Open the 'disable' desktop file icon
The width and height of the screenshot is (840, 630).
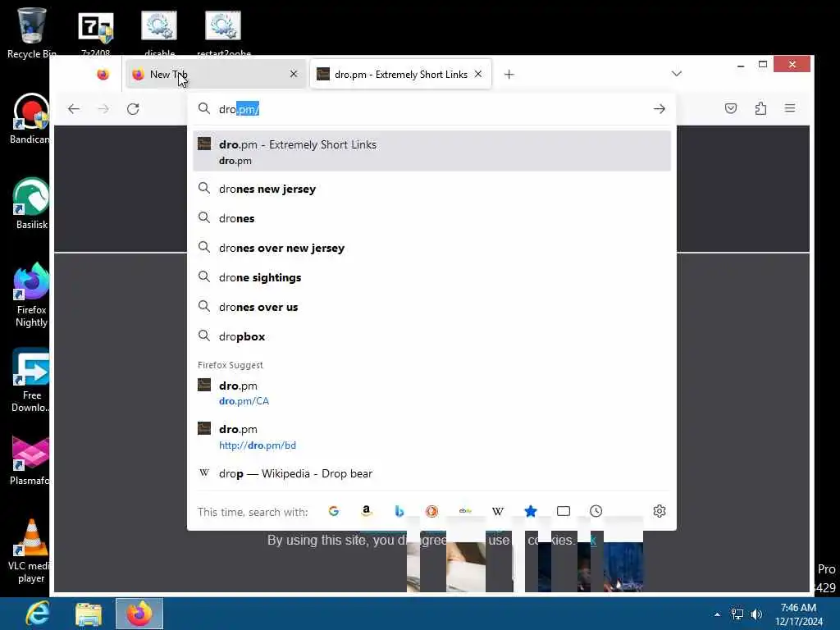click(159, 32)
